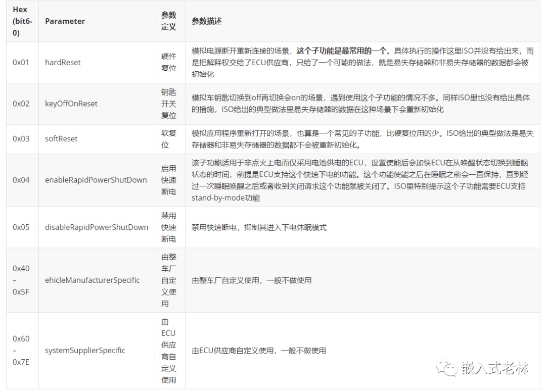Click the 'Parameter' column header
The height and width of the screenshot is (392, 546).
97,21
